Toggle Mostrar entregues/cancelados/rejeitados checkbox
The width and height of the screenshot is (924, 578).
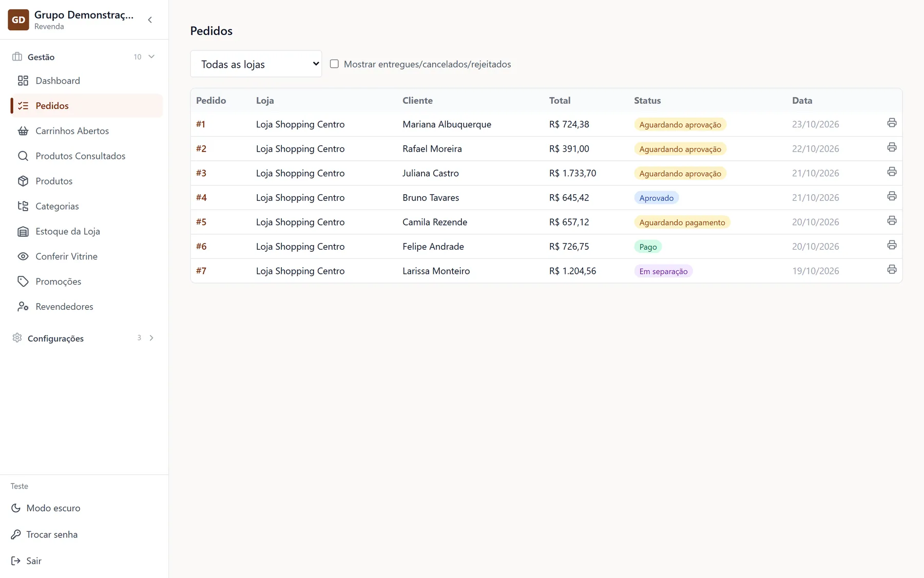(x=334, y=64)
